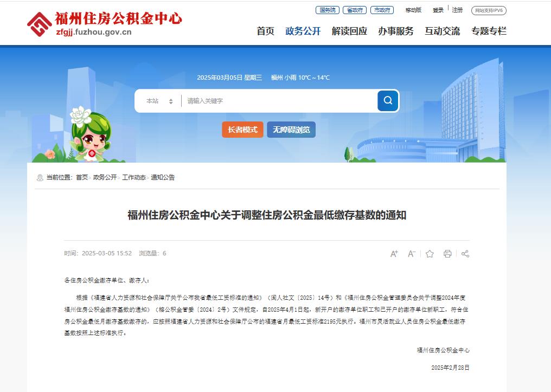This screenshot has width=551, height=392.
Task: Open 专题专栏 navigation menu
Action: [489, 31]
